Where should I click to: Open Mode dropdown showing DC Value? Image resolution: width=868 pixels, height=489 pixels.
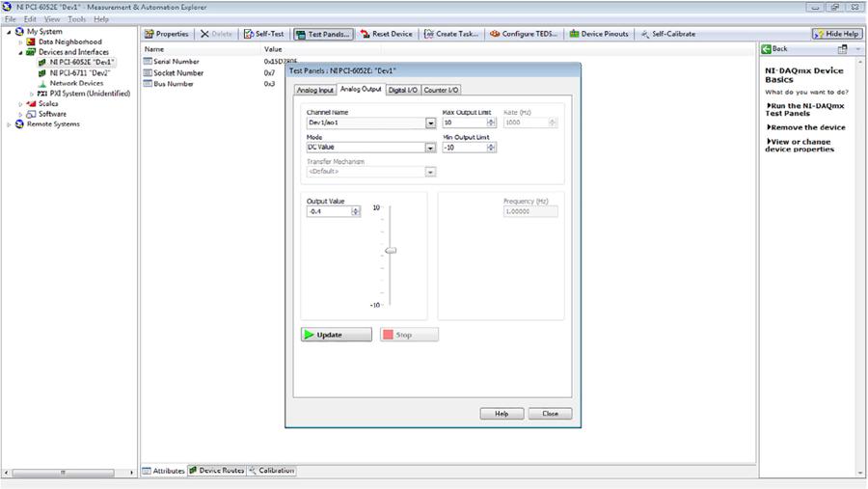pyautogui.click(x=431, y=148)
